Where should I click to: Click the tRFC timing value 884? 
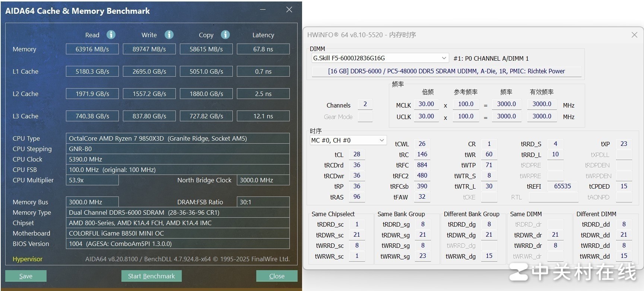pos(422,165)
